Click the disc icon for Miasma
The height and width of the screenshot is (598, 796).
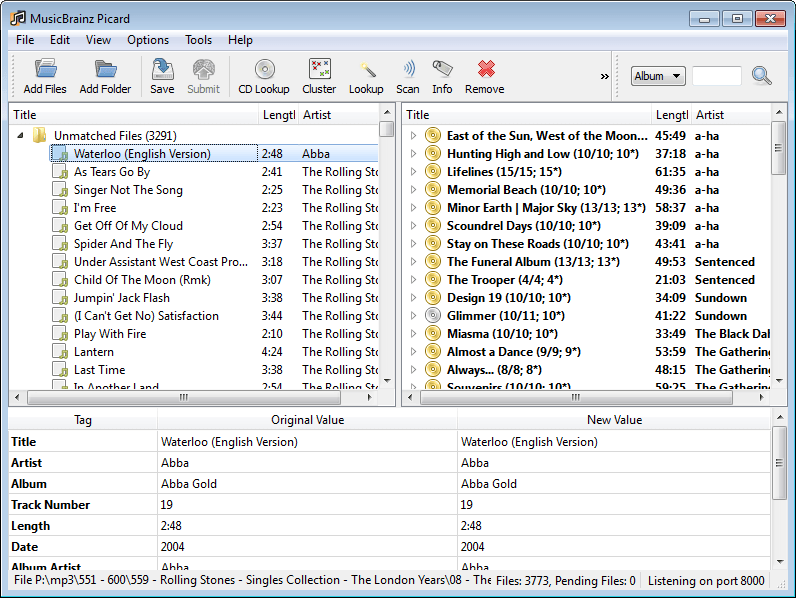[x=433, y=334]
